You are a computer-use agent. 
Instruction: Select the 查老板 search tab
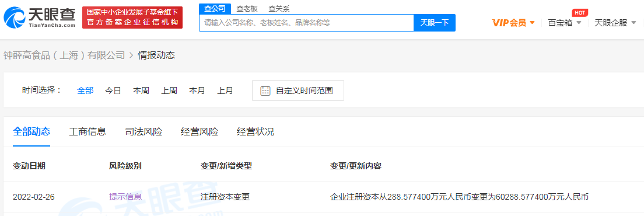247,9
